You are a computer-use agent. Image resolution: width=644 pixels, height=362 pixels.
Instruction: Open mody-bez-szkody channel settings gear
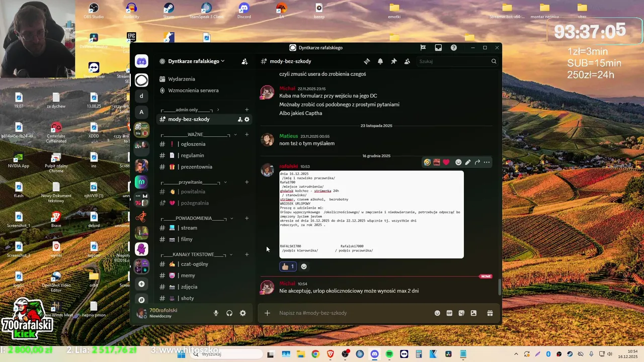247,120
